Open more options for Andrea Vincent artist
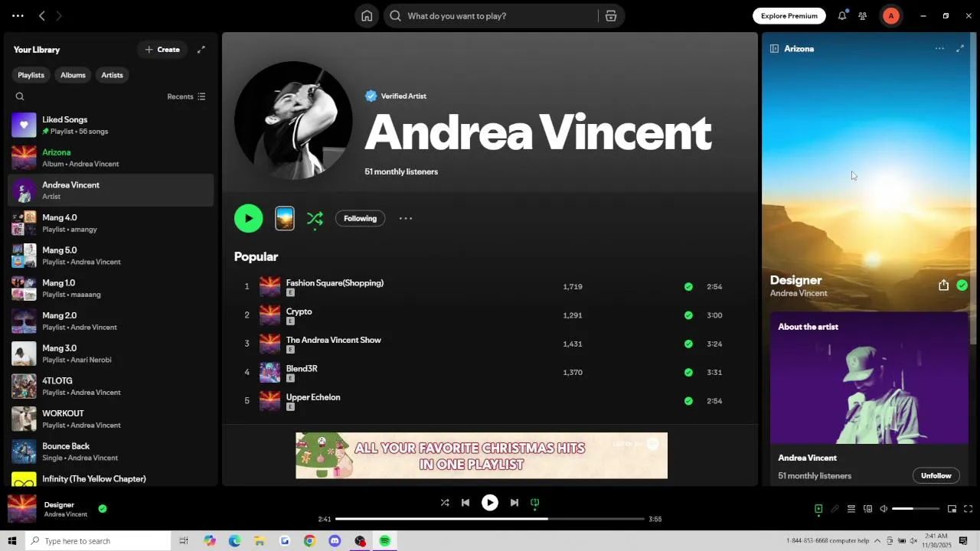This screenshot has height=551, width=980. pos(406,219)
